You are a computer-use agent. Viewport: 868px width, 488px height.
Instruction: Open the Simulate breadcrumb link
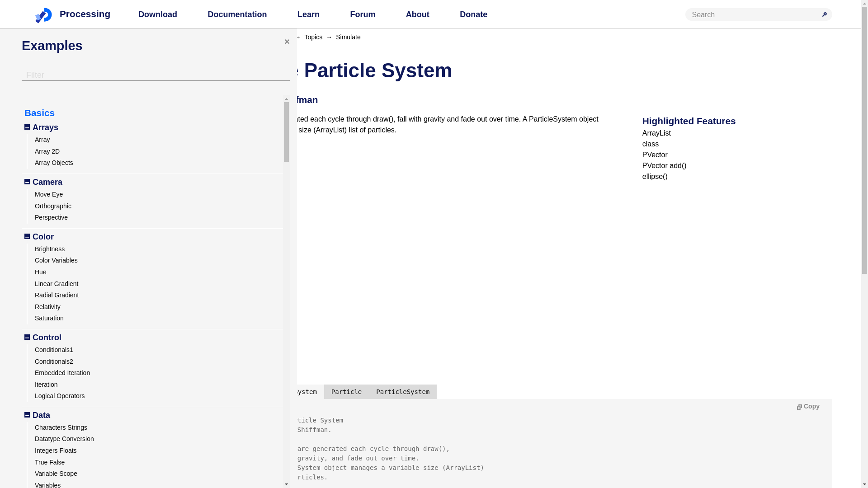[x=348, y=37]
